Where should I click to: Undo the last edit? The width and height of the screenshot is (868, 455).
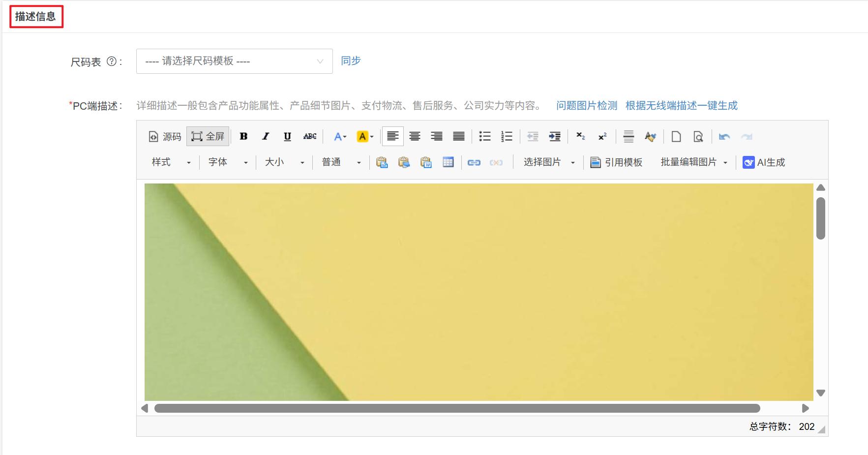(724, 137)
